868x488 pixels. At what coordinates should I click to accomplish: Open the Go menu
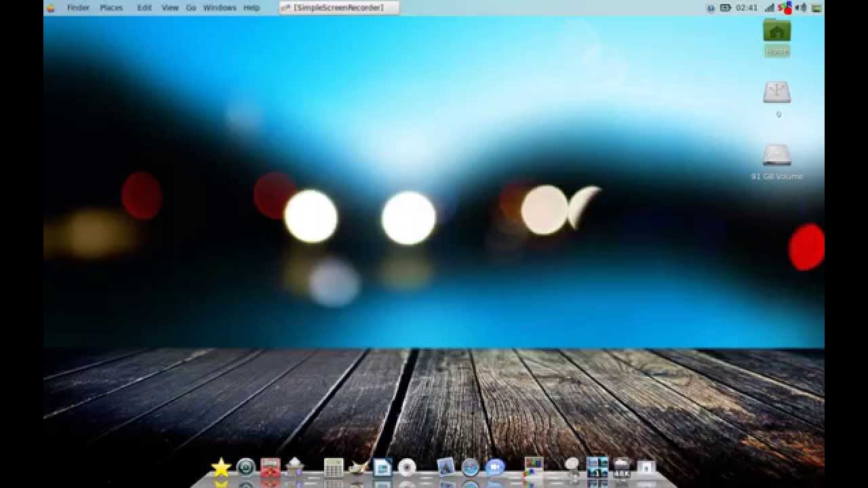[191, 8]
